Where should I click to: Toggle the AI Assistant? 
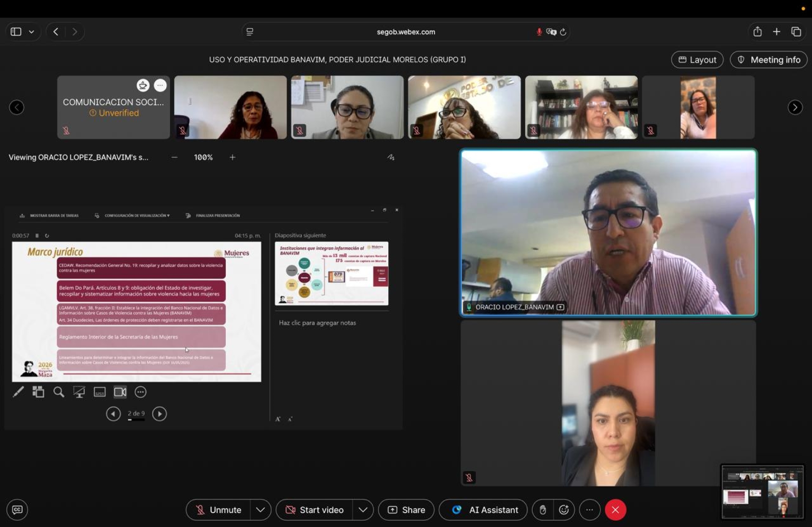click(483, 510)
